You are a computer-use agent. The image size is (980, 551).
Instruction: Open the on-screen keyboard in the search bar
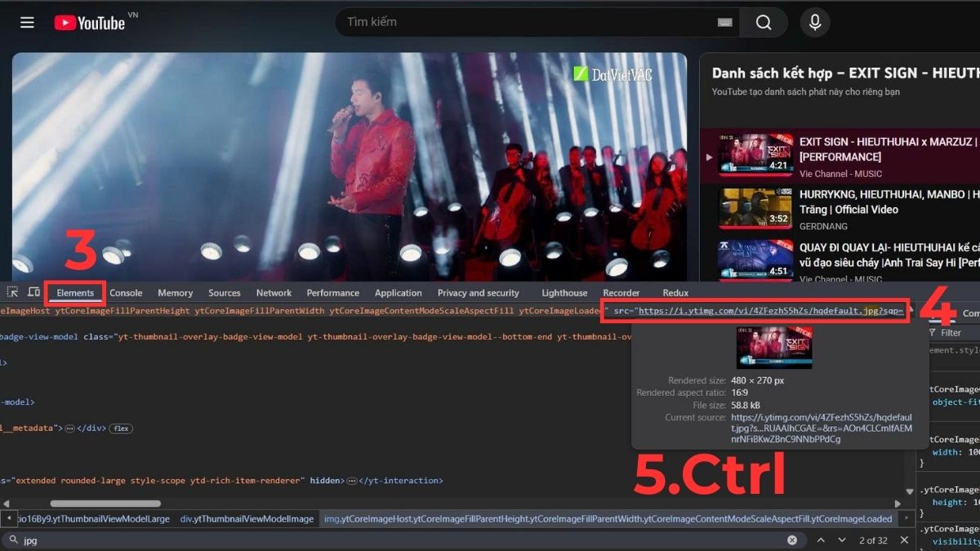pos(724,22)
